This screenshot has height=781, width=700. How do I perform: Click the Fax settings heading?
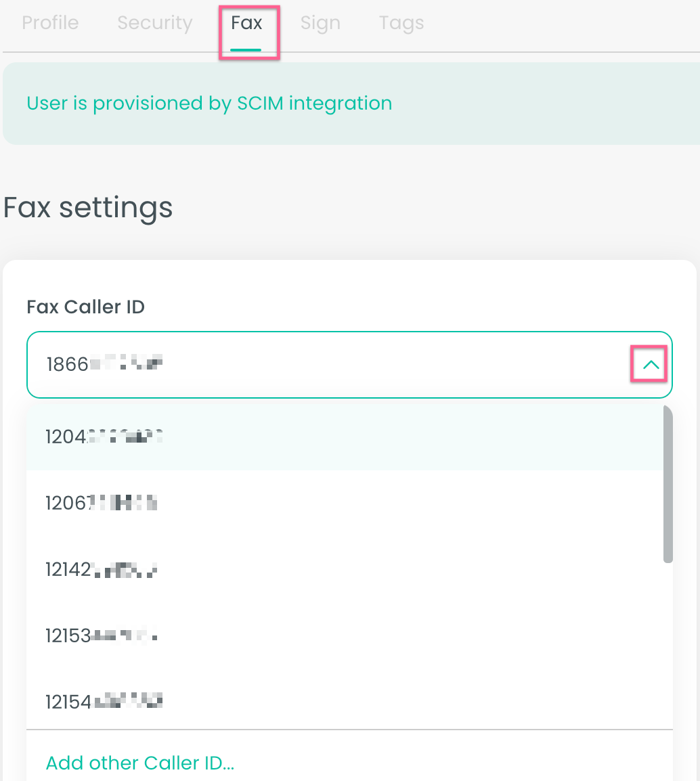(87, 208)
